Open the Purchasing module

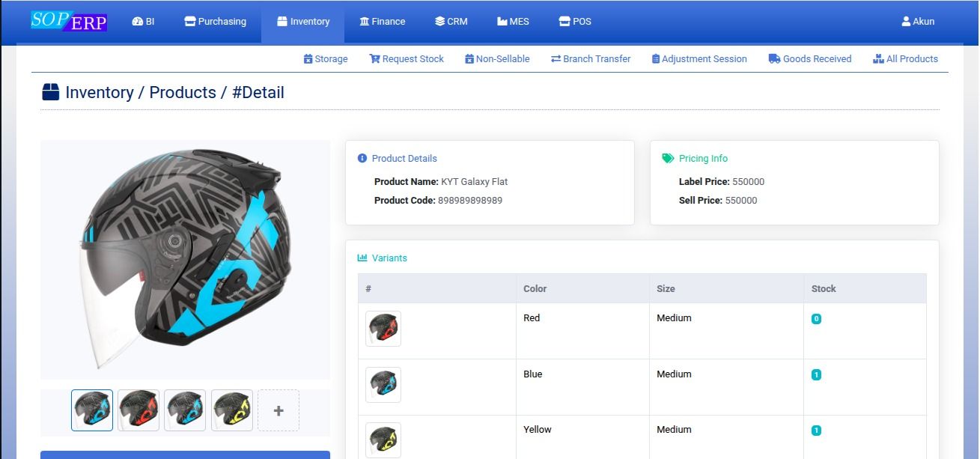click(215, 21)
